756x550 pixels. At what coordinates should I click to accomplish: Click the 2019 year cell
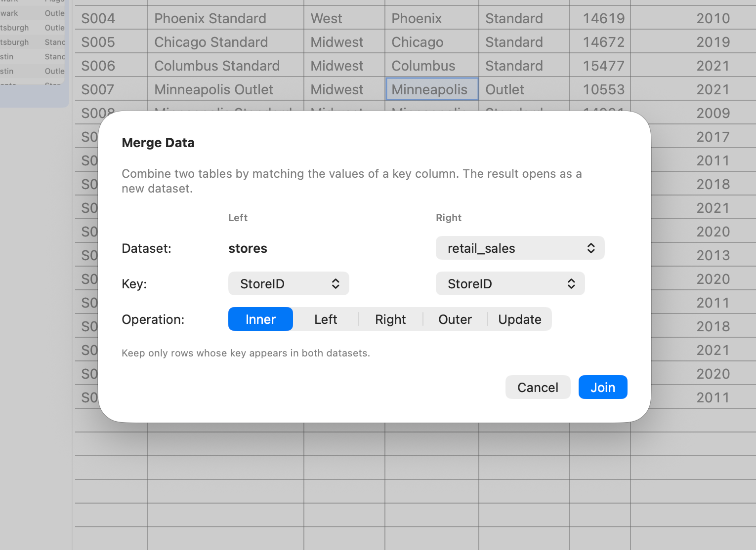click(693, 42)
